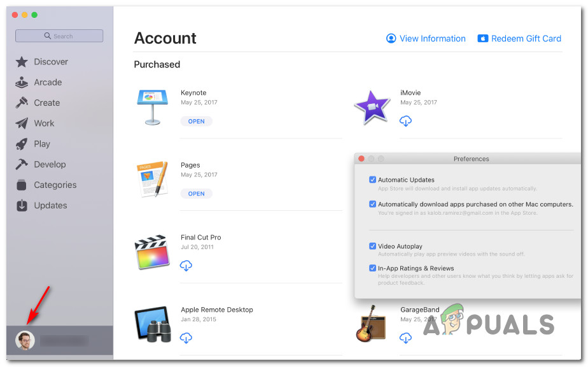Download iMovie using the cloud icon
The width and height of the screenshot is (588, 367).
point(405,121)
